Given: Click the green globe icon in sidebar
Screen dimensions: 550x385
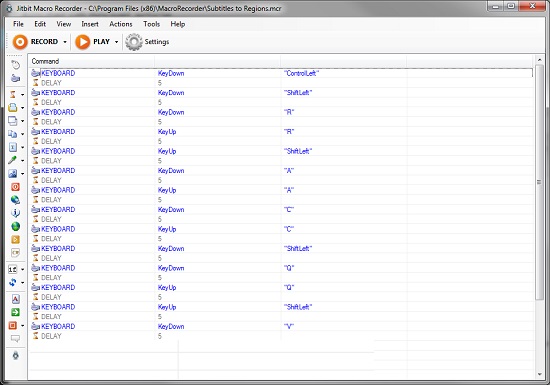Looking at the screenshot, I should (15, 227).
